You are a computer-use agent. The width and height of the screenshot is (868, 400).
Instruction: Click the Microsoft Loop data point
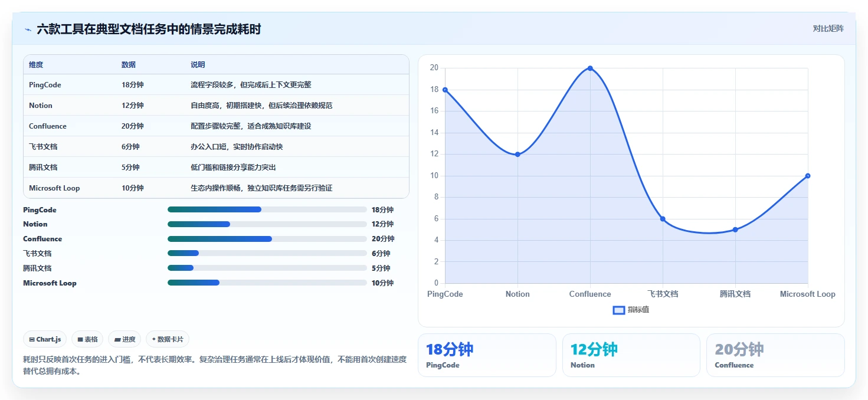click(x=808, y=176)
